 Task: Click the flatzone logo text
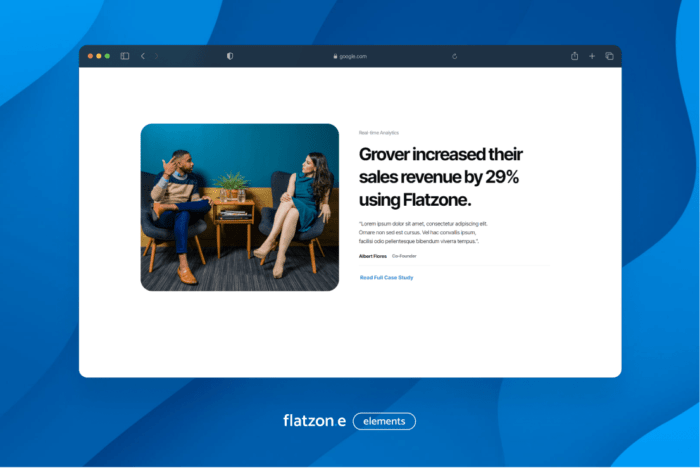pos(314,421)
